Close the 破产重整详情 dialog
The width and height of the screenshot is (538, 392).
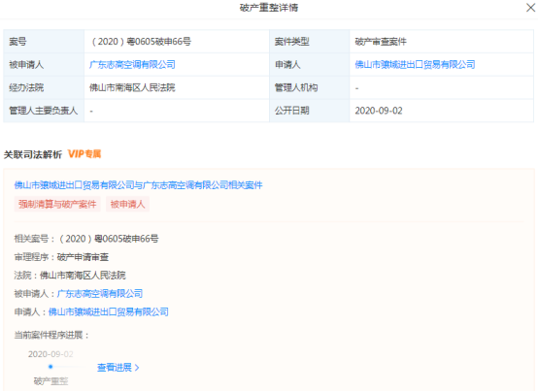point(530,8)
